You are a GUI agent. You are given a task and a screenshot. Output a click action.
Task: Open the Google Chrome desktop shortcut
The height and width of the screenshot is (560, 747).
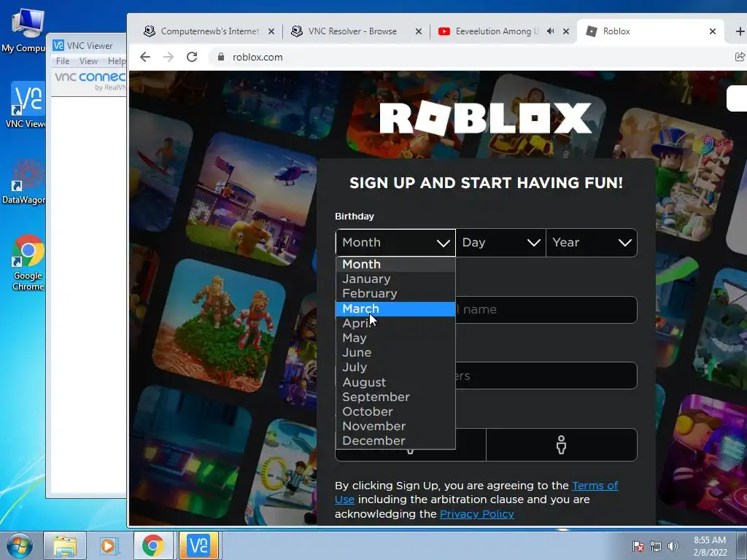point(28,262)
